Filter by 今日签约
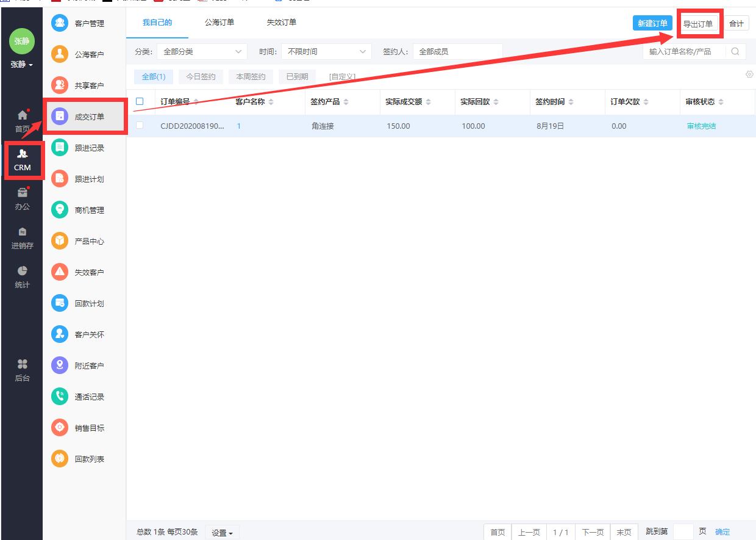This screenshot has height=540, width=756. pyautogui.click(x=201, y=77)
